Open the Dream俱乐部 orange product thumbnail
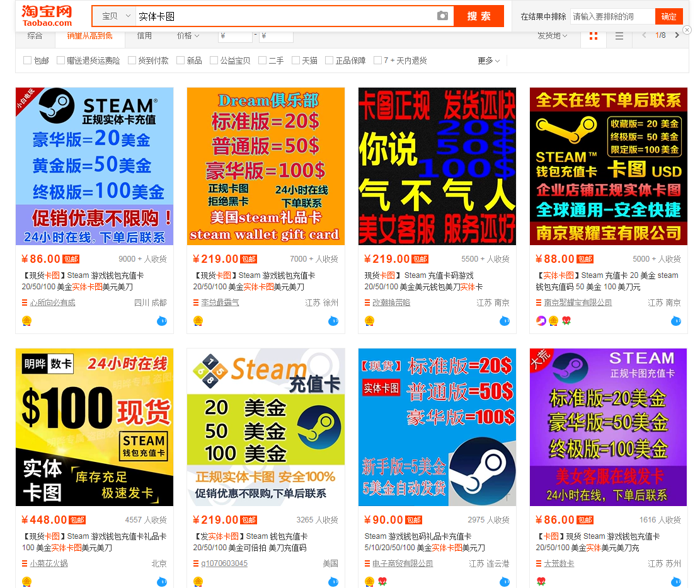The image size is (700, 588). pos(266,166)
